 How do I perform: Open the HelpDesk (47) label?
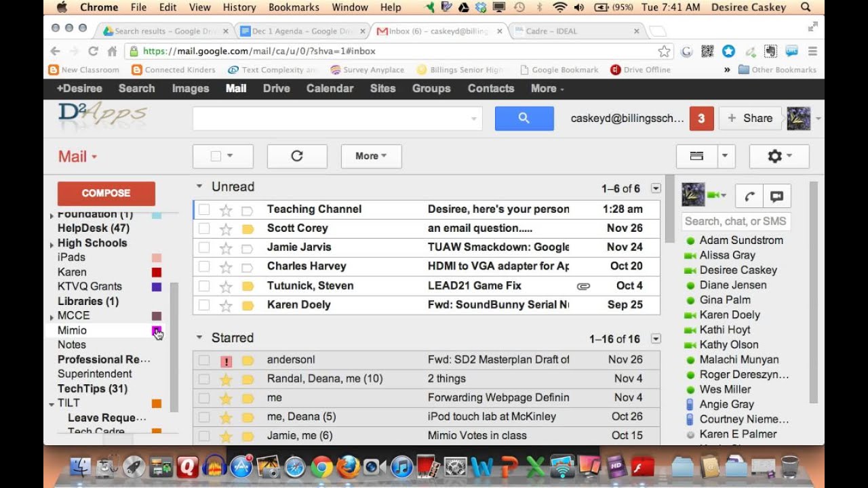click(93, 228)
